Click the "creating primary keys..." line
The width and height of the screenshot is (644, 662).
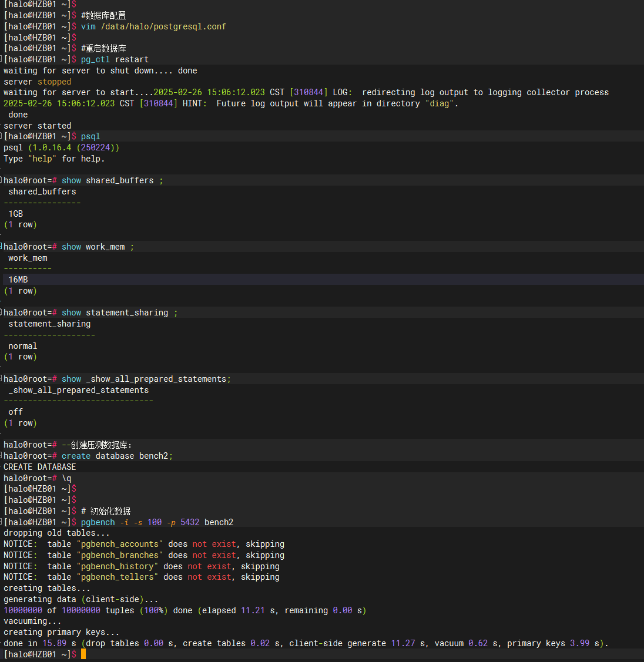(x=61, y=633)
